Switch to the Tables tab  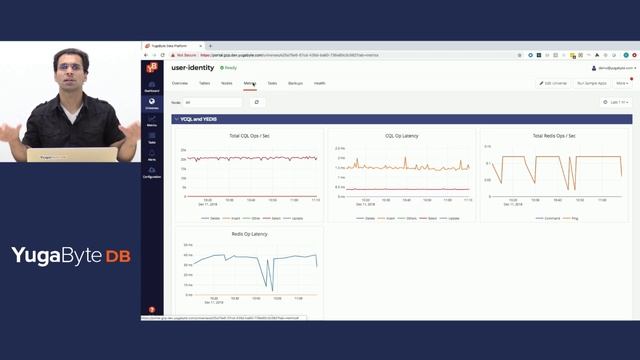[x=204, y=83]
